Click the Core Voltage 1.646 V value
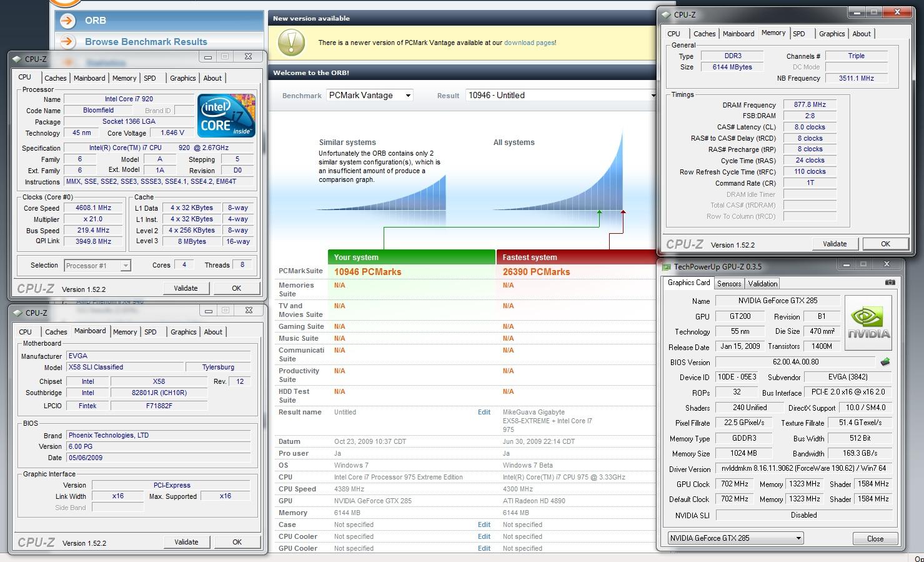The height and width of the screenshot is (562, 924). (x=172, y=133)
